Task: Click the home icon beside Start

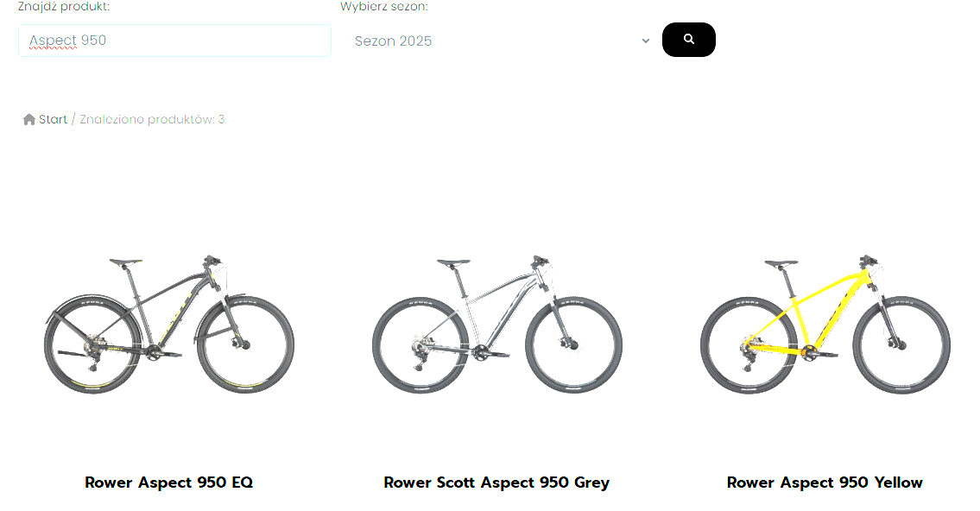Action: 28,119
